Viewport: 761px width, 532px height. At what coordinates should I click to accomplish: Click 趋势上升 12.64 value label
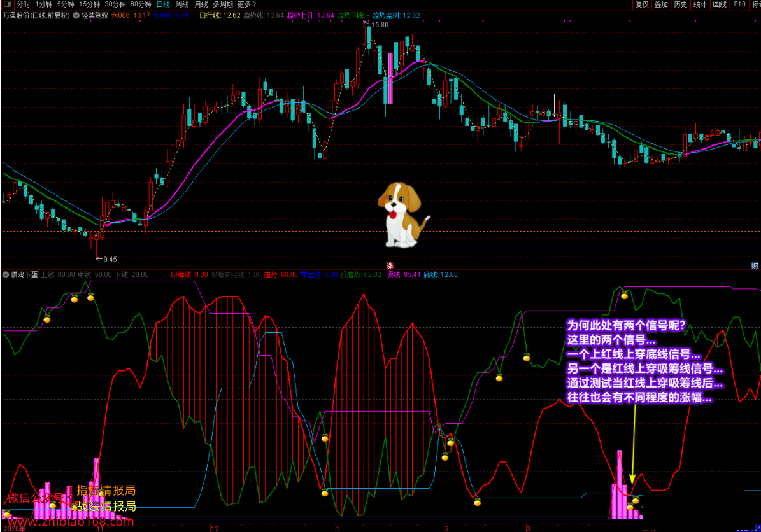[x=310, y=15]
